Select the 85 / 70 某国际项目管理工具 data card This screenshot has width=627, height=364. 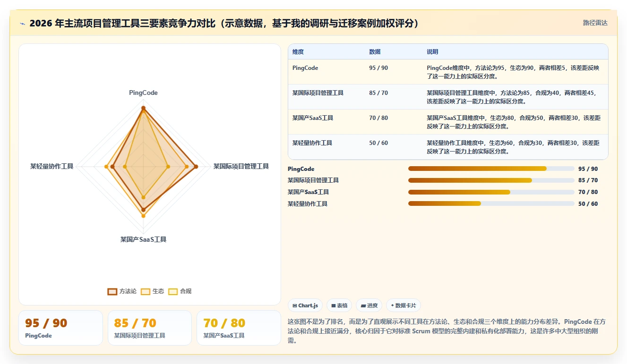coord(150,328)
